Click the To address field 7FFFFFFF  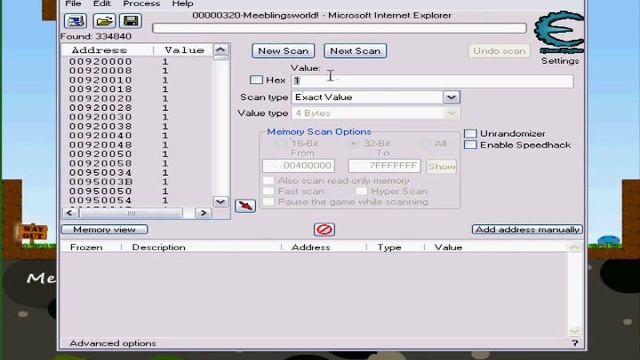(x=384, y=166)
